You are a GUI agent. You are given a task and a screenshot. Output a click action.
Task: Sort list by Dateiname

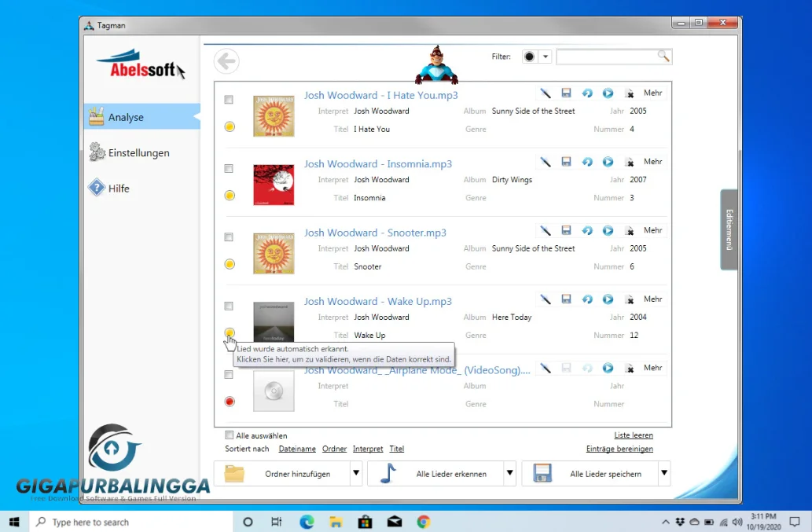pyautogui.click(x=297, y=449)
